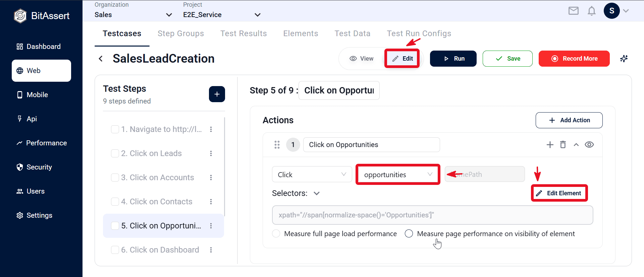Open the mail inbox icon
This screenshot has height=277, width=644.
click(x=574, y=11)
